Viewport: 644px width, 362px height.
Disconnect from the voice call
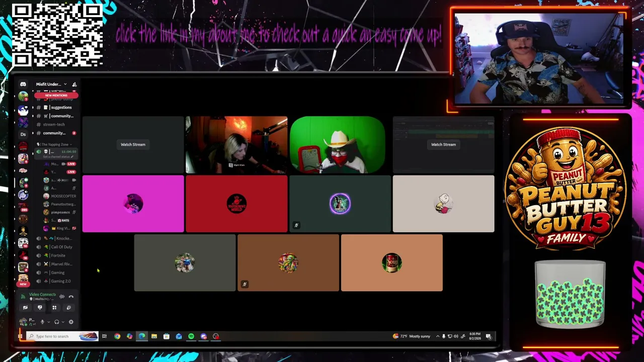(x=71, y=297)
